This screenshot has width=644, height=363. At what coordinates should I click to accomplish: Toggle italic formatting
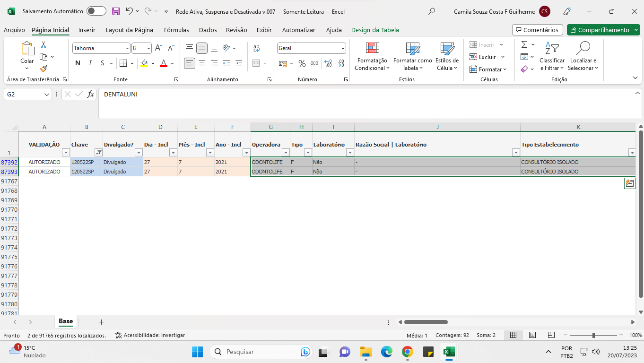(90, 63)
